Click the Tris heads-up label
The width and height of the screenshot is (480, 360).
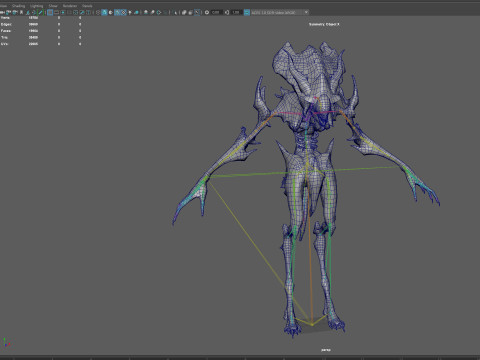point(4,37)
